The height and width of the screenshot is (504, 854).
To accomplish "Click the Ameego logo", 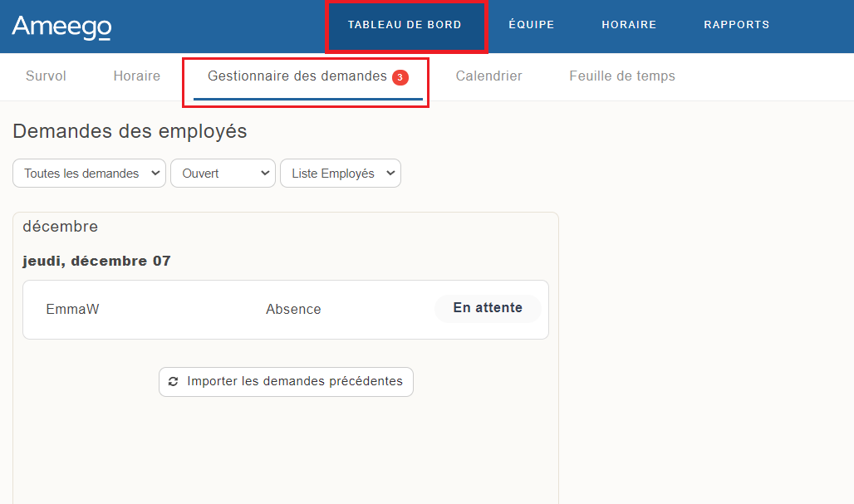I will (x=61, y=27).
